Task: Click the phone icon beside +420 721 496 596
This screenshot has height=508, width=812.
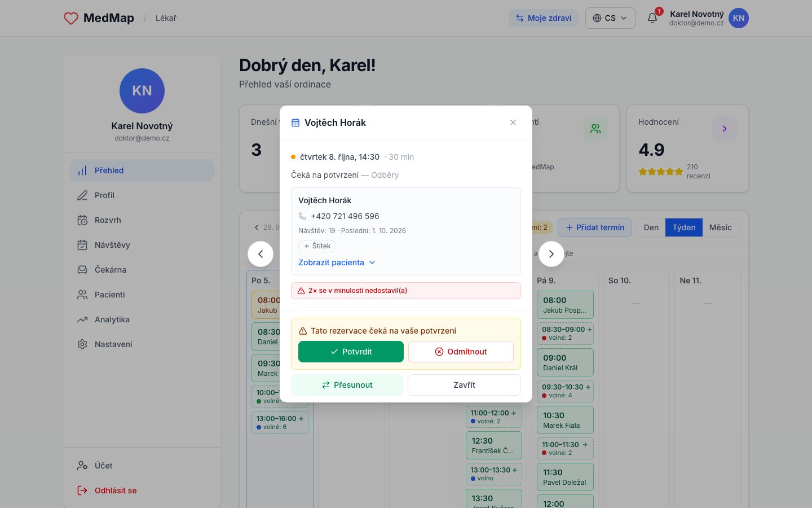Action: tap(302, 216)
